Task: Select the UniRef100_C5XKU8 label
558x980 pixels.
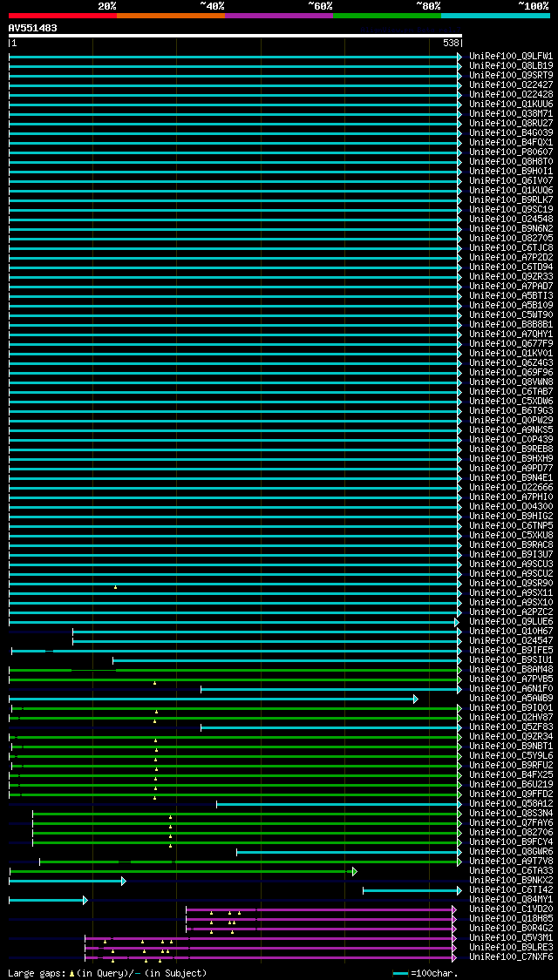Action: click(x=511, y=536)
